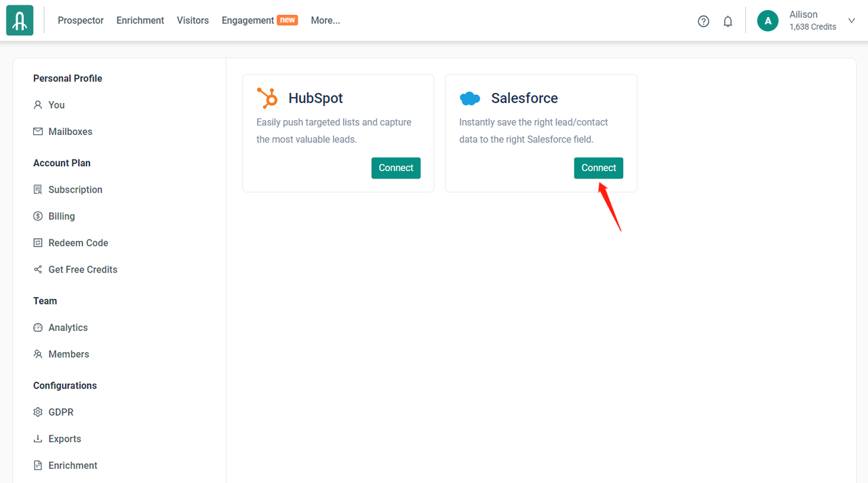Screen dimensions: 868x483
Task: Open the Engagement tab marked new
Action: (248, 20)
